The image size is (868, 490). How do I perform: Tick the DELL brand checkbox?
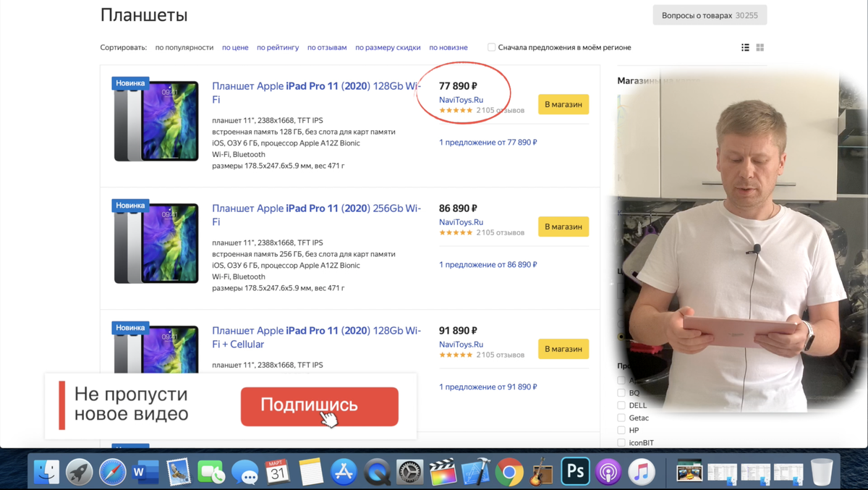pos(621,405)
